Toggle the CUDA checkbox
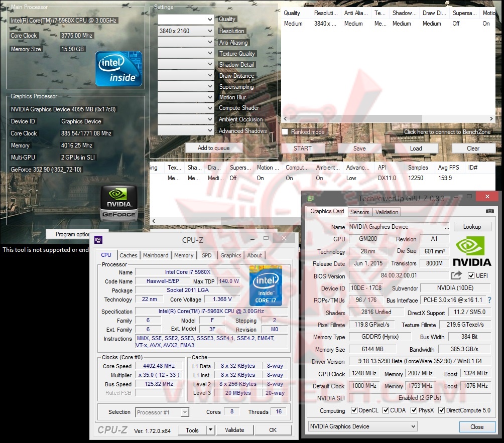The width and height of the screenshot is (504, 443). click(x=386, y=410)
